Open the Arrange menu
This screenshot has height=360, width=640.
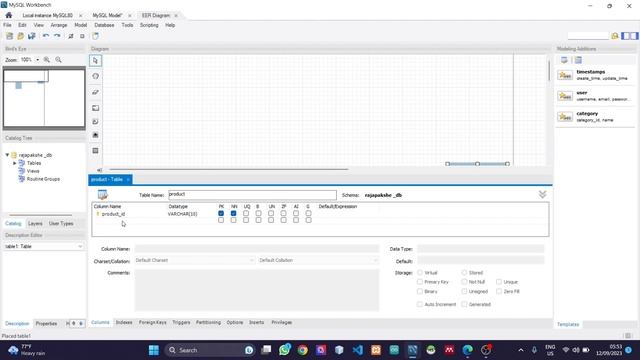pos(59,25)
